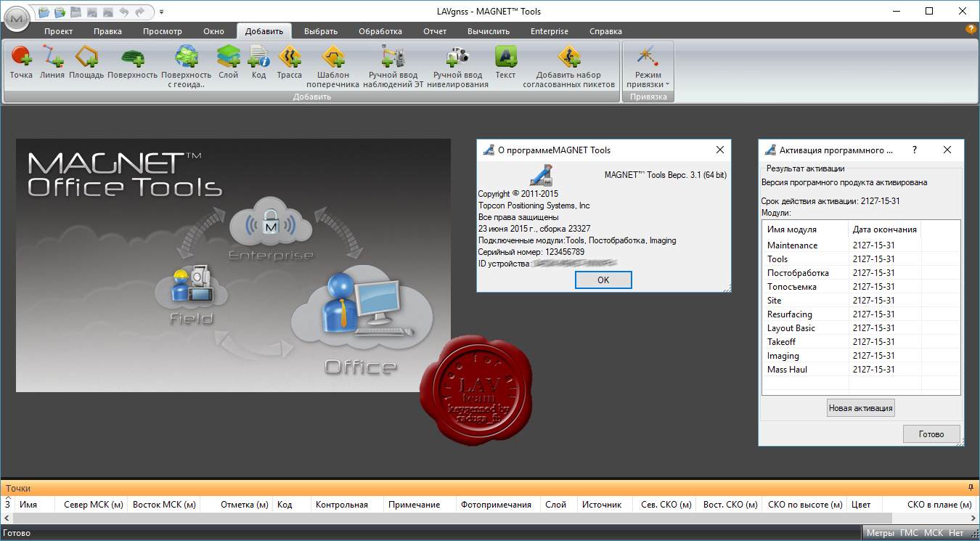Select the Takeoff module row

click(861, 342)
